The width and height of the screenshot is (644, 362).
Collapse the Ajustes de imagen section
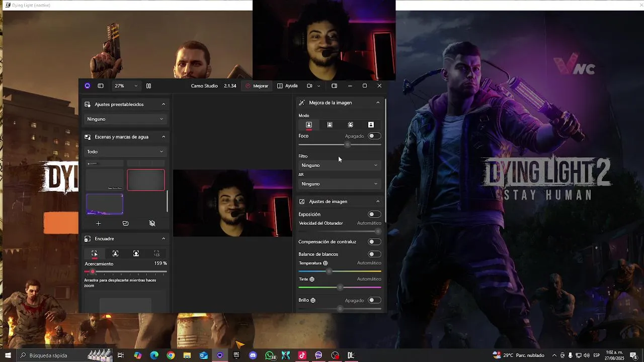click(378, 202)
